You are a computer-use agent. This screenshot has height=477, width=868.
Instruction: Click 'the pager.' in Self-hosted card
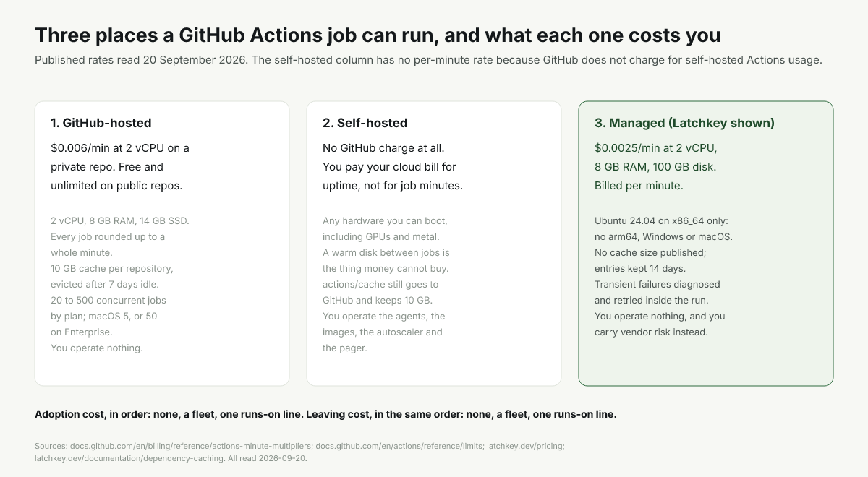click(x=344, y=348)
